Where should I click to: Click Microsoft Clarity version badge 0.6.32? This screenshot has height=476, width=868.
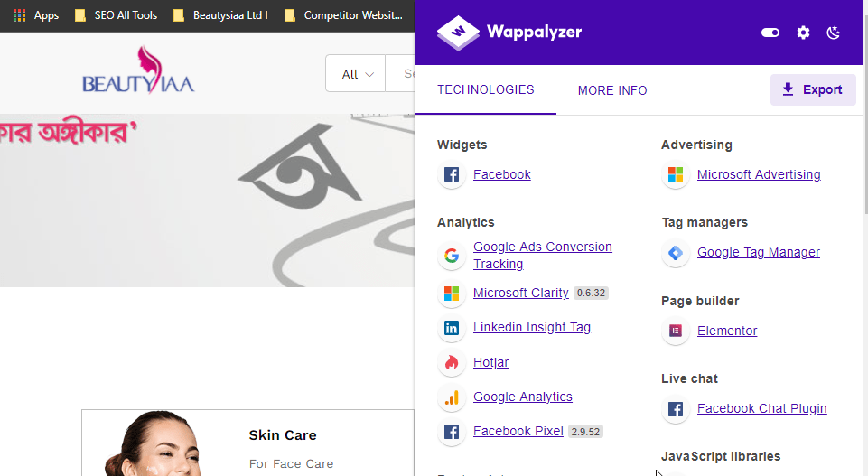pos(591,293)
